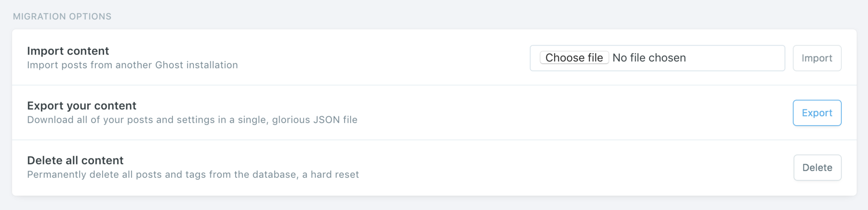Click the "Import posts from another Ghost installation" description
868x210 pixels.
pyautogui.click(x=132, y=65)
